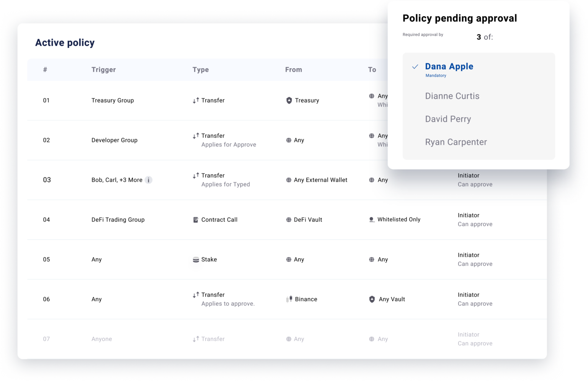Open the Treasury Group trigger entry
This screenshot has height=381, width=588.
[113, 100]
